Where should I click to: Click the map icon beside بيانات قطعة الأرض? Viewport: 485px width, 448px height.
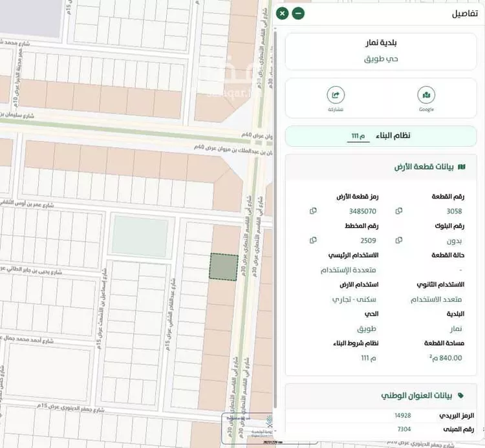[x=461, y=167]
